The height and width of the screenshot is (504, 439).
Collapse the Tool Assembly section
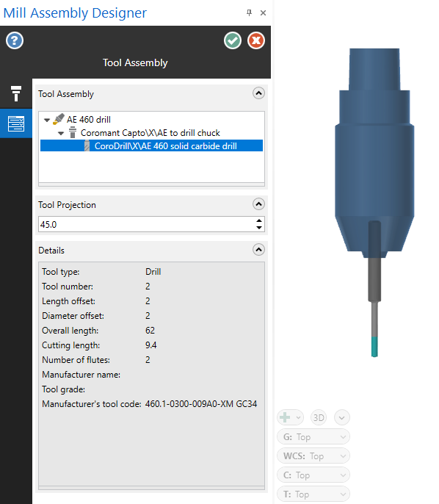tap(258, 93)
